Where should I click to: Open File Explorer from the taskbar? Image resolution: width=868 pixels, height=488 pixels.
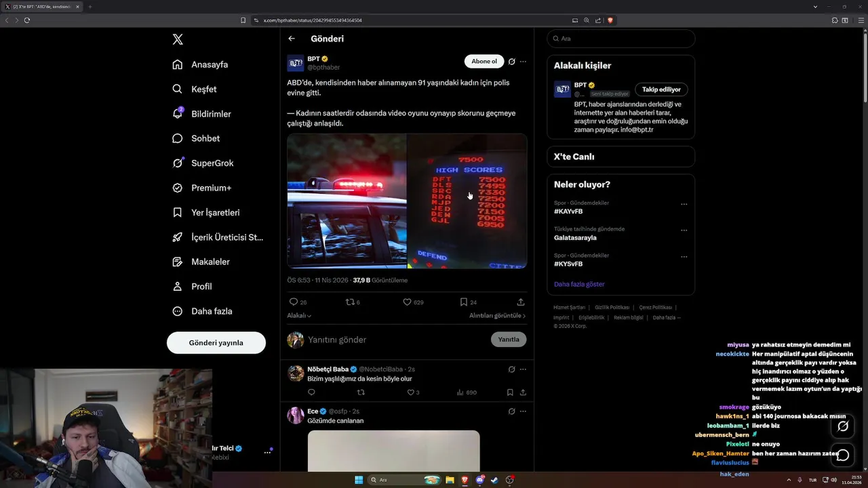click(450, 480)
